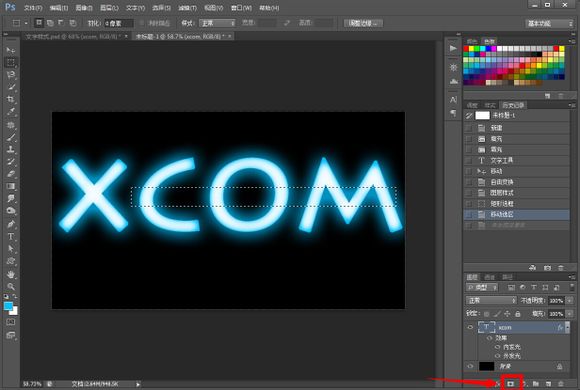Select the History Brush tool

[11, 162]
